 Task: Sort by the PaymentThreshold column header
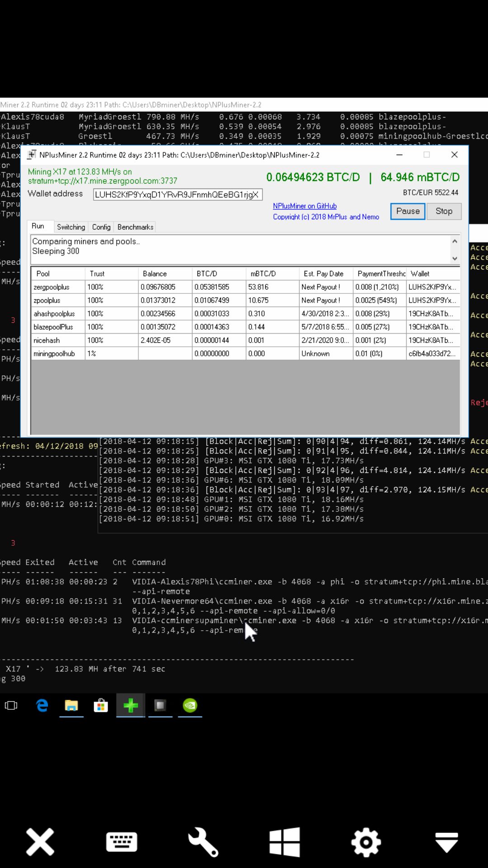pyautogui.click(x=380, y=274)
